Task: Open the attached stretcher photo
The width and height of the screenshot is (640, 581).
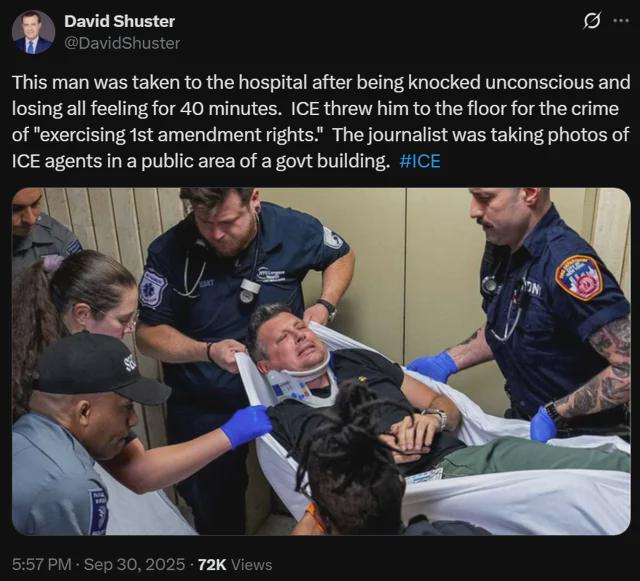Action: point(321,361)
